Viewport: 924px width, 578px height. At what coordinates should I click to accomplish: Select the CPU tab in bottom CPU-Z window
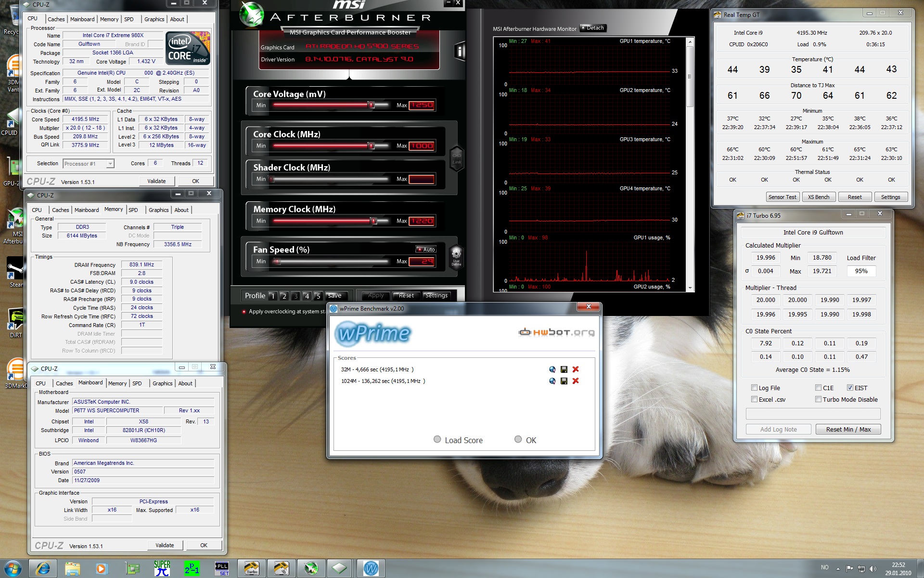pyautogui.click(x=41, y=383)
